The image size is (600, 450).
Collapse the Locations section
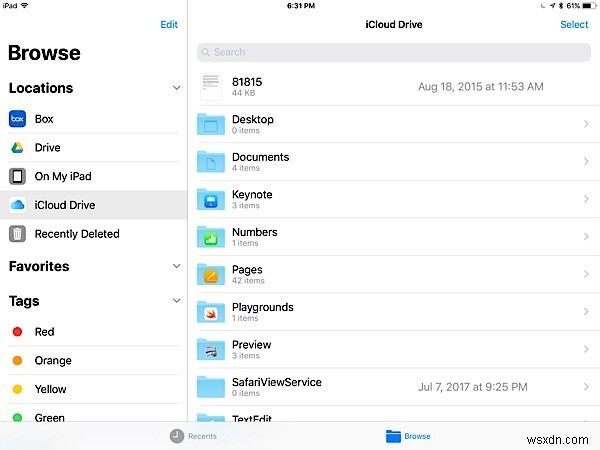[x=176, y=88]
